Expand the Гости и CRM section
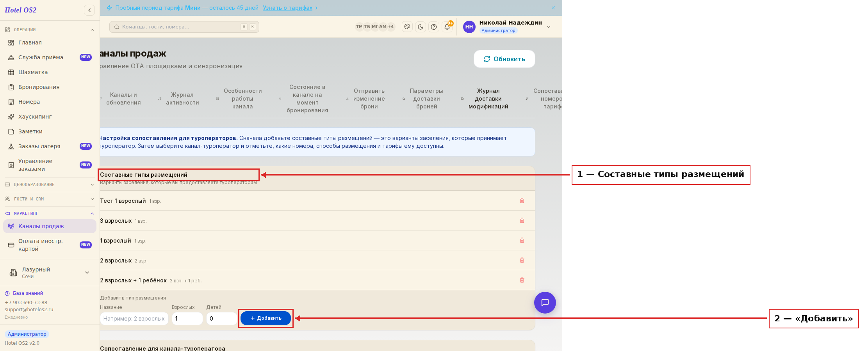Image resolution: width=868 pixels, height=351 pixels. pos(50,199)
